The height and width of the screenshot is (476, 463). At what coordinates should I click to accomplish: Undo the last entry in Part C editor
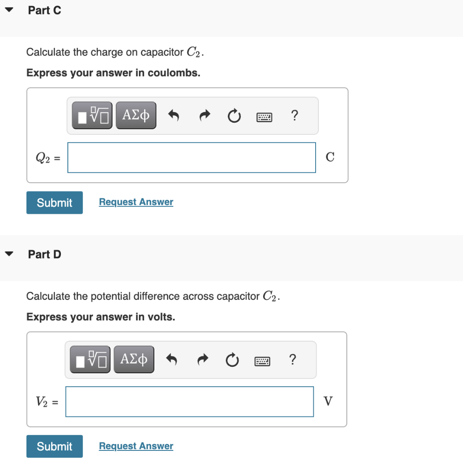pos(173,115)
